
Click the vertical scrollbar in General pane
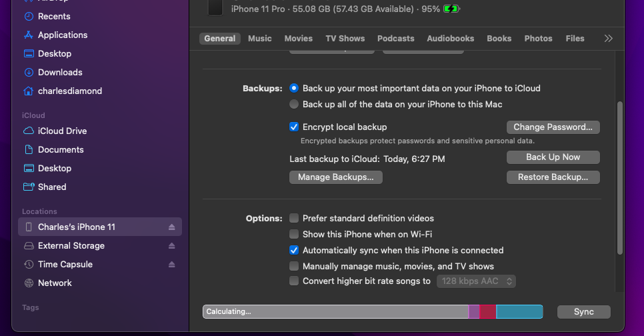point(620,177)
